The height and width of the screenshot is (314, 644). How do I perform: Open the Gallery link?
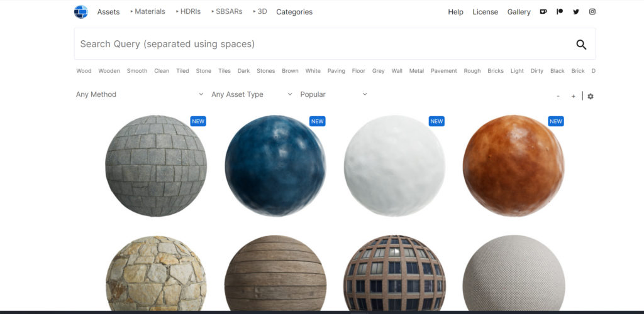(519, 12)
